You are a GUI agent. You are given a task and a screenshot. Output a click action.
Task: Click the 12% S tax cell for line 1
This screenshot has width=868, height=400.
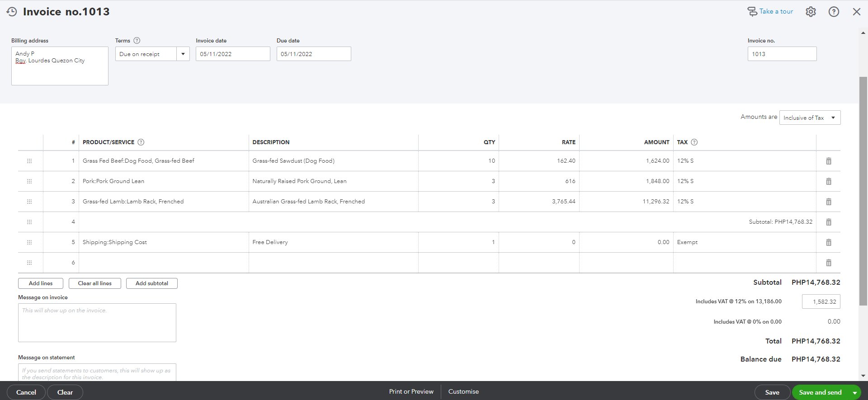745,161
